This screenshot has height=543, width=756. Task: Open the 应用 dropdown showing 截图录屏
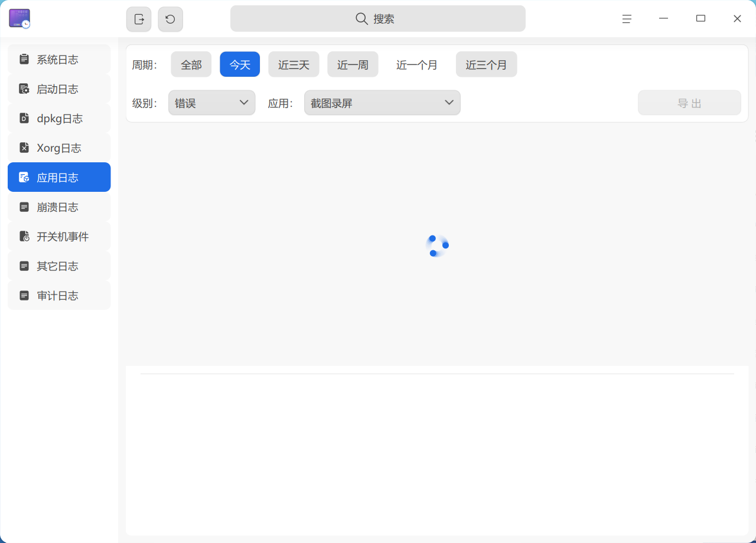pyautogui.click(x=382, y=103)
